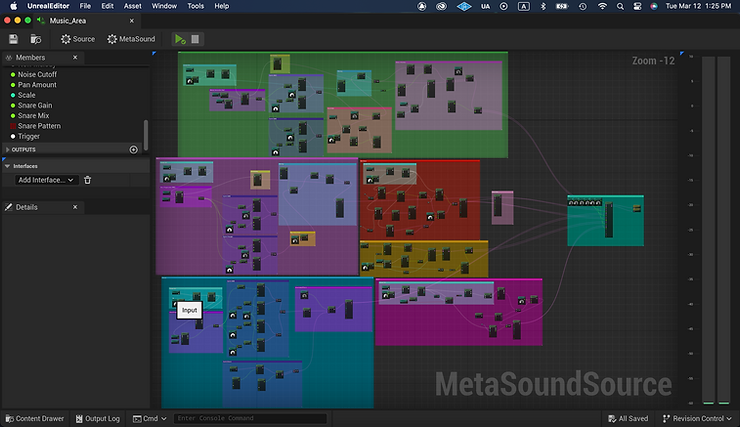Open the Window menu
Screen dimensions: 740x427
tap(164, 6)
